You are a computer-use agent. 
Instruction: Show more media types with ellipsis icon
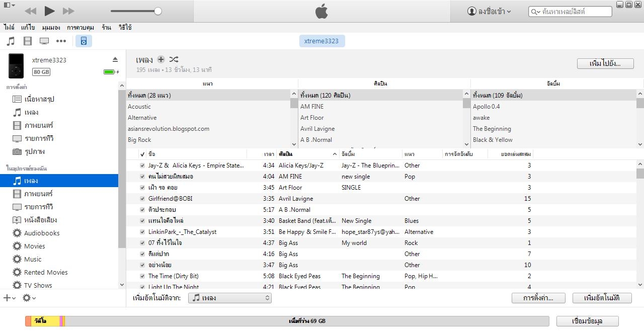click(x=61, y=41)
